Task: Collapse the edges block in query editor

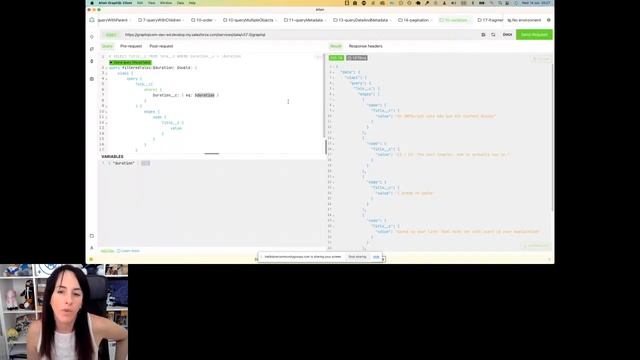Action: pos(107,112)
